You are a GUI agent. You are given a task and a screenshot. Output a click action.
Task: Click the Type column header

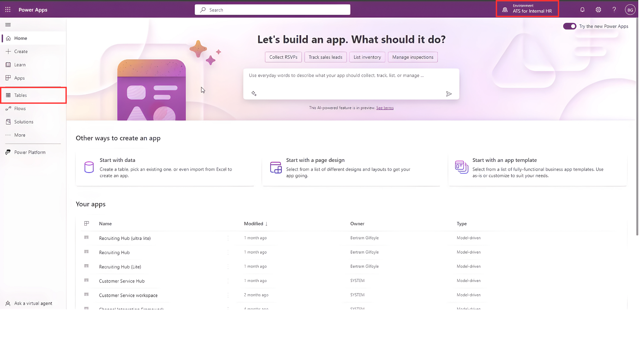click(x=462, y=224)
